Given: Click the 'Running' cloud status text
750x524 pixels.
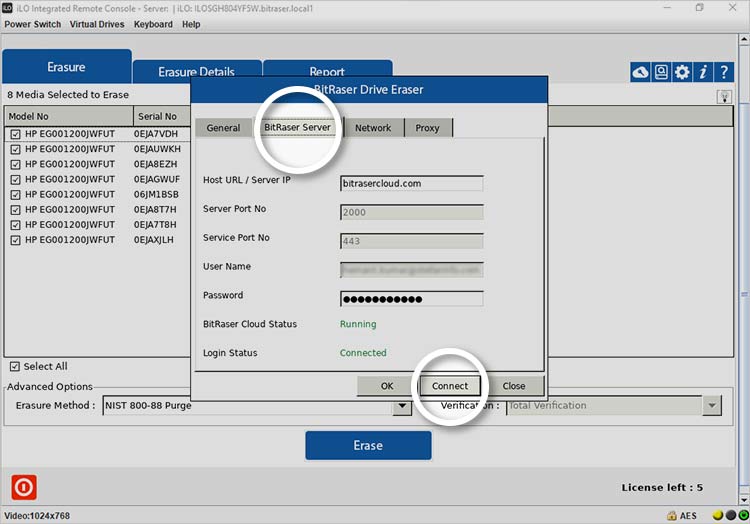Looking at the screenshot, I should click(x=358, y=324).
